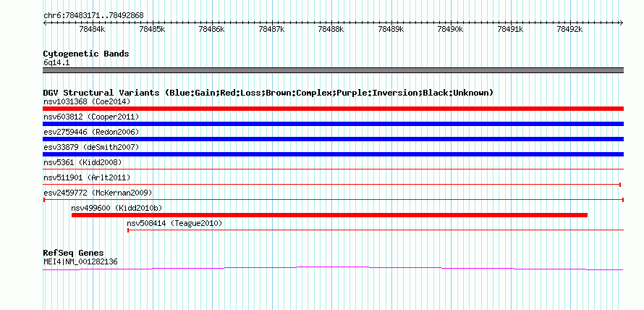Select the magenta MEI4 gene line
644x310 pixels.
[333, 269]
